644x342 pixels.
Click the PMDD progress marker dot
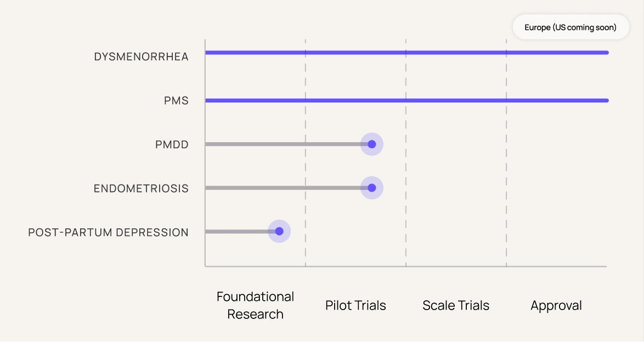[372, 144]
